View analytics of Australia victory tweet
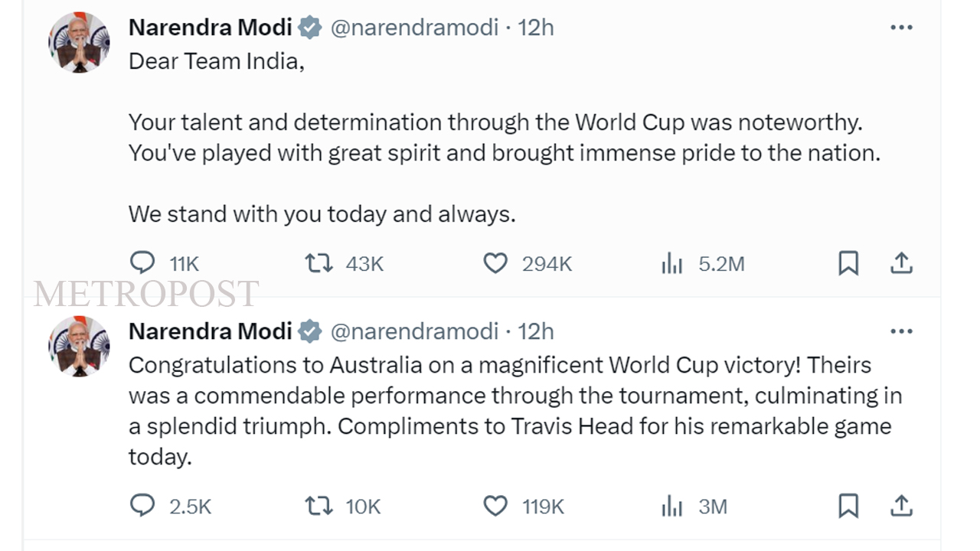Screen dimensions: 980x551 671,507
